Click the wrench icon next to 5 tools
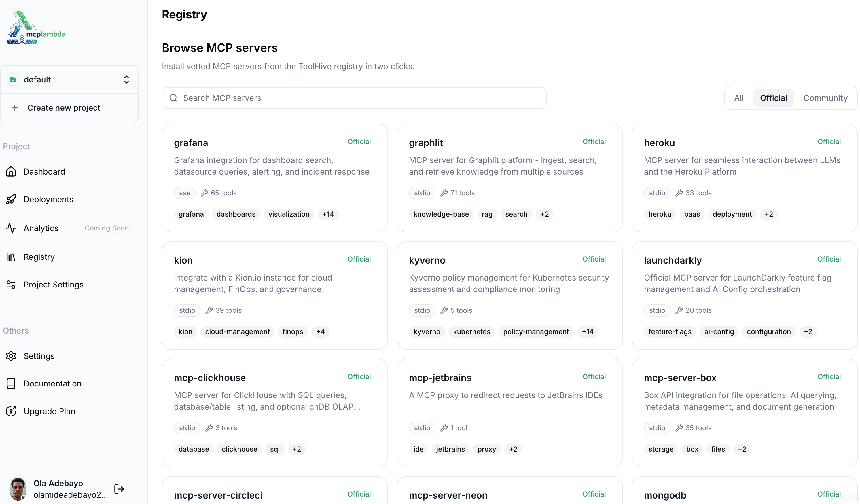Screen dimensions: 860x504 (x=444, y=310)
